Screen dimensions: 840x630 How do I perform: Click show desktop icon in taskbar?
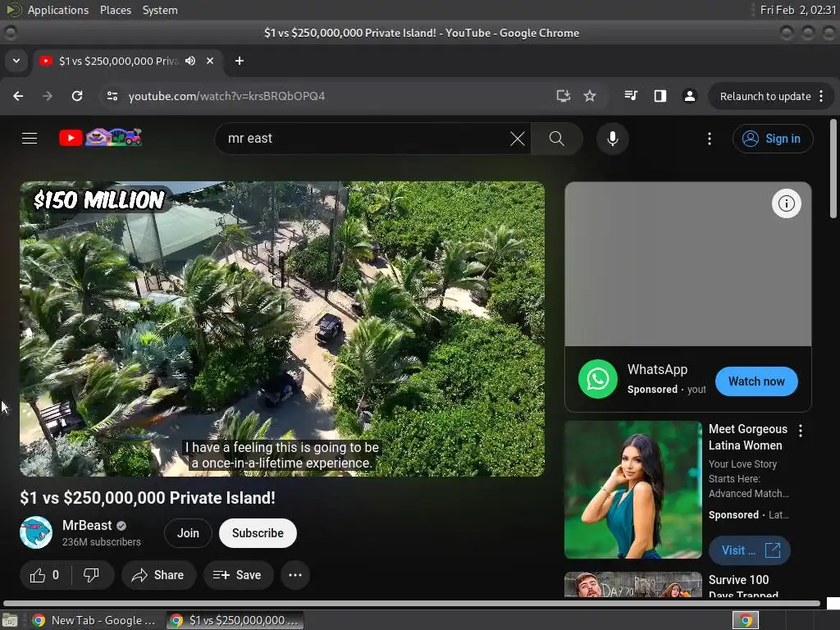tap(10, 620)
